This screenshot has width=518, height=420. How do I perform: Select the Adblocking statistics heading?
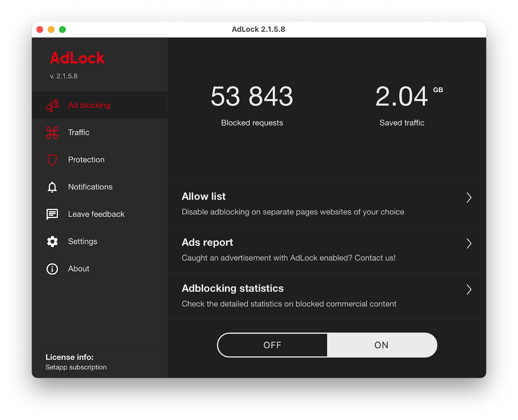[x=232, y=288]
